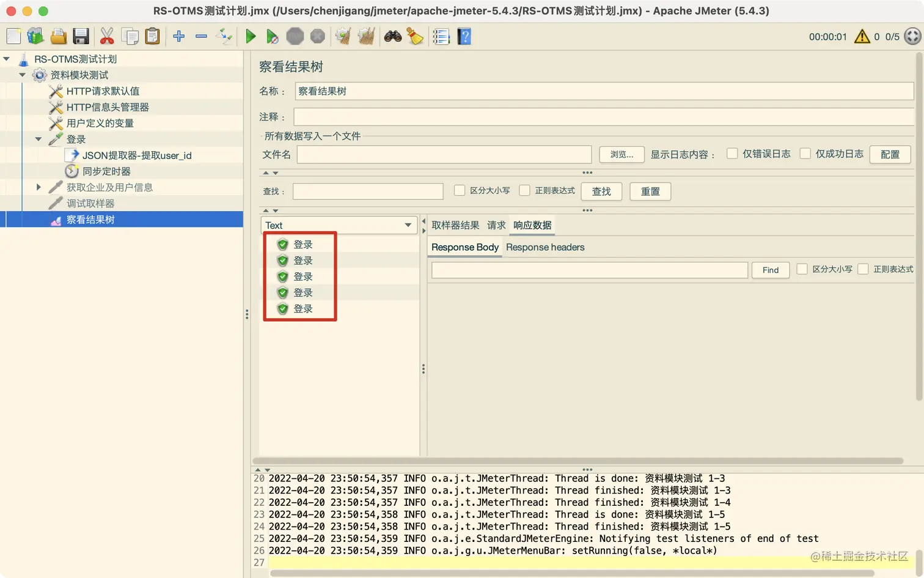
Task: Click the Save test plan floppy icon
Action: (81, 37)
